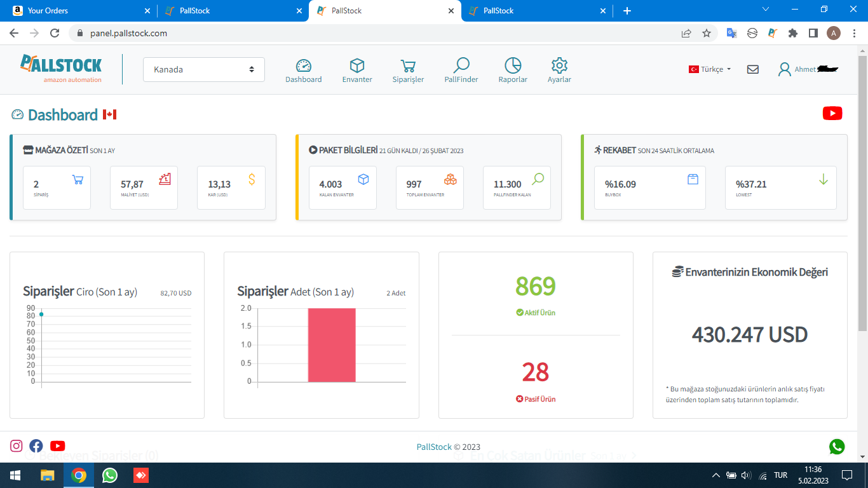Image resolution: width=868 pixels, height=488 pixels.
Task: Click the PallStock logo link
Action: click(x=61, y=69)
